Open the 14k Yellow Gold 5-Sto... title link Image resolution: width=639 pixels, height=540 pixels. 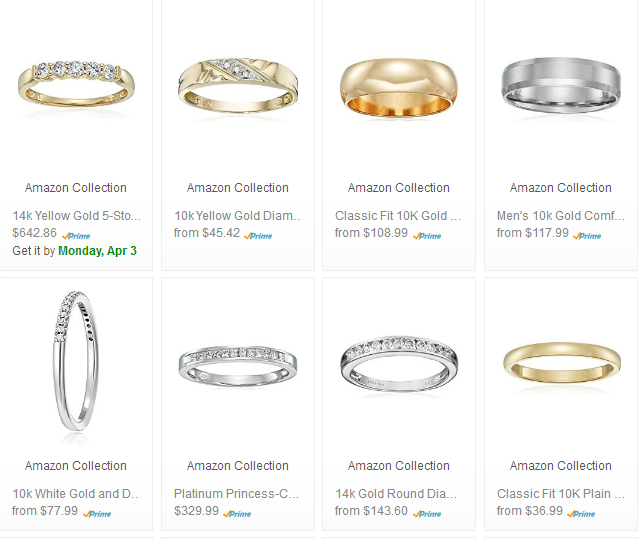coord(77,216)
